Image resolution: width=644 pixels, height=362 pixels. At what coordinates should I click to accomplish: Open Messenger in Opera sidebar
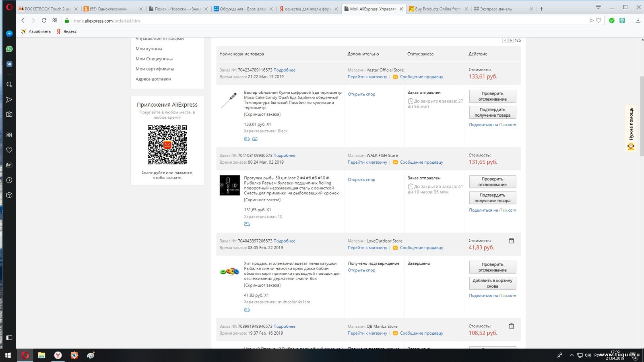[9, 34]
